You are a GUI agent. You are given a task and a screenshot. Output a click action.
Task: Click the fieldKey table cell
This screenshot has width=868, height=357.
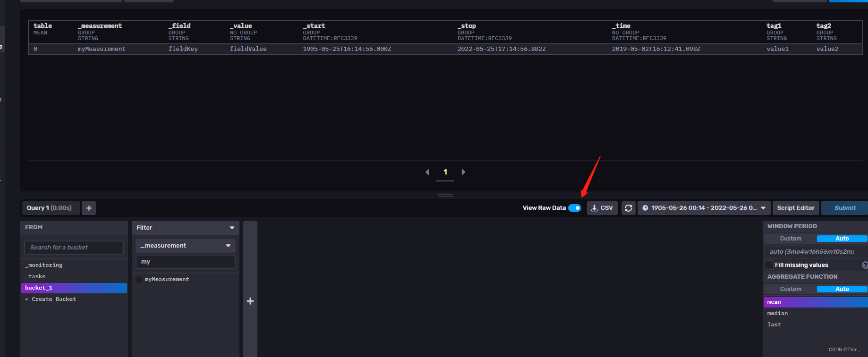183,49
